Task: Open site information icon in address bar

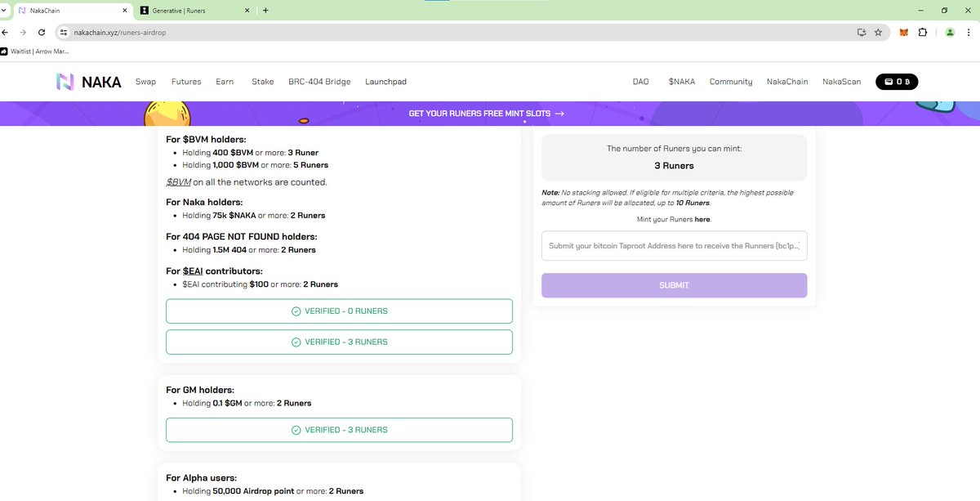Action: [x=64, y=32]
